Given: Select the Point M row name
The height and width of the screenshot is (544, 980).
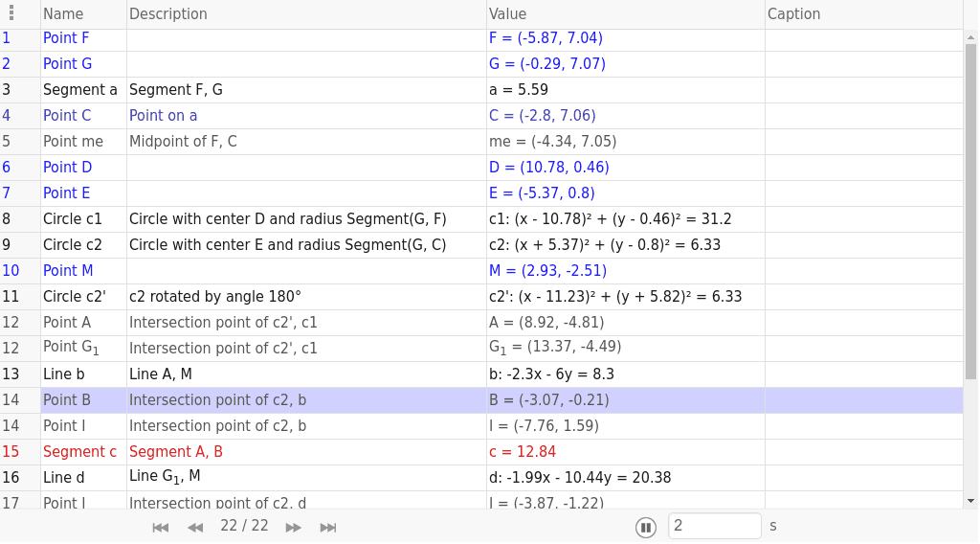Looking at the screenshot, I should [68, 271].
